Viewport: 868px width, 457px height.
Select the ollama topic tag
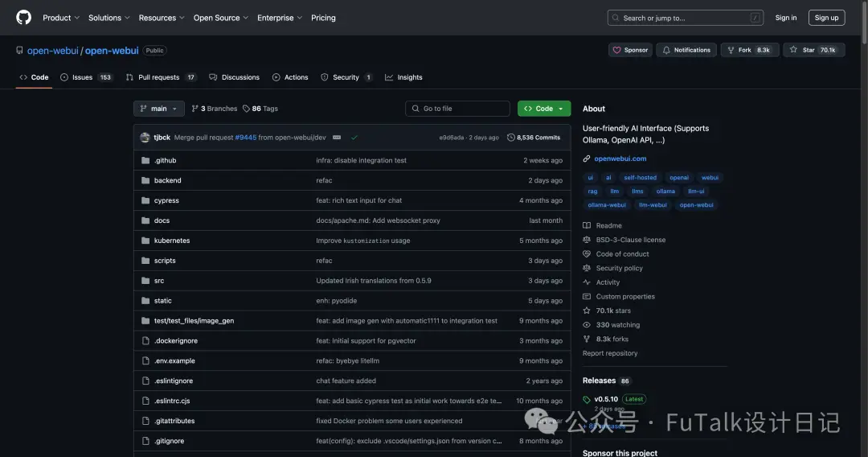click(665, 191)
